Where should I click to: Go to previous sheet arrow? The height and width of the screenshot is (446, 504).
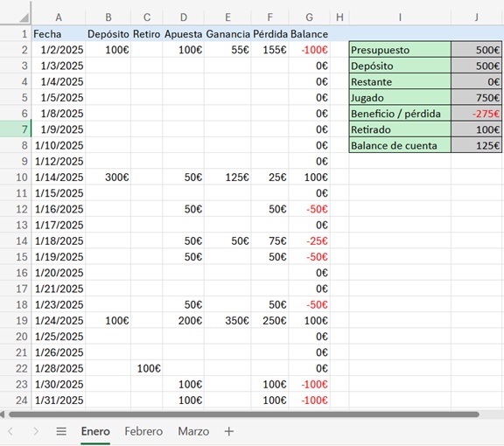click(x=10, y=431)
